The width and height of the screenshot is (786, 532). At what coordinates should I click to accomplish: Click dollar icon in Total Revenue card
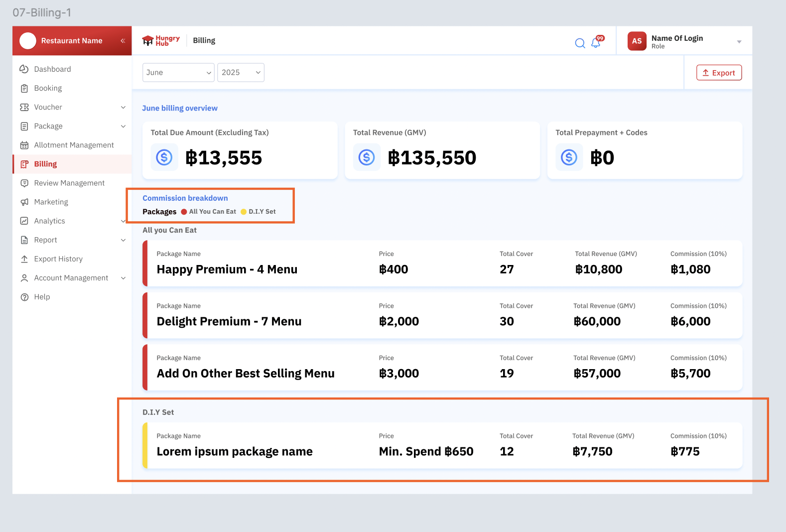(367, 157)
